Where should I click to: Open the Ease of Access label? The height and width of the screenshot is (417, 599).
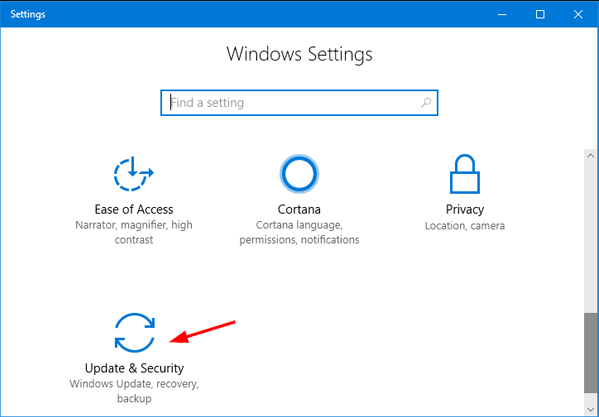click(134, 209)
